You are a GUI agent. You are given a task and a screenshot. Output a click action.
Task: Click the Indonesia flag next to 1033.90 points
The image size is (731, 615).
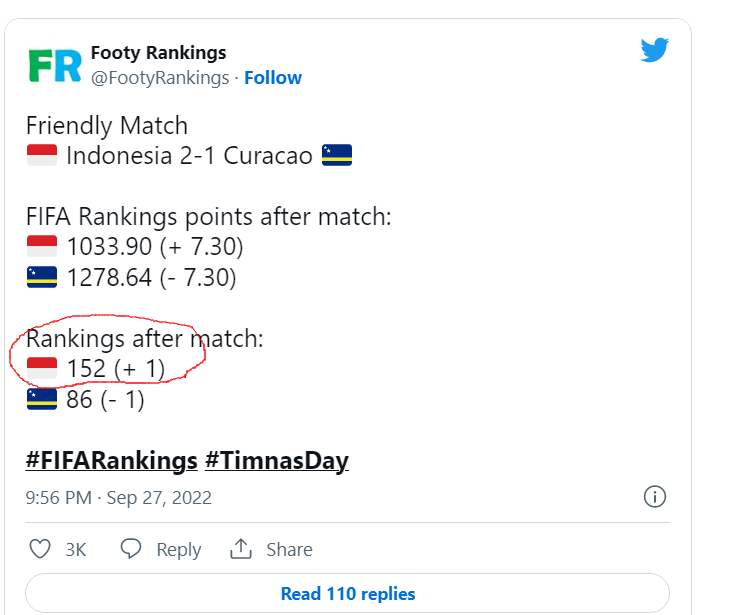pyautogui.click(x=41, y=246)
